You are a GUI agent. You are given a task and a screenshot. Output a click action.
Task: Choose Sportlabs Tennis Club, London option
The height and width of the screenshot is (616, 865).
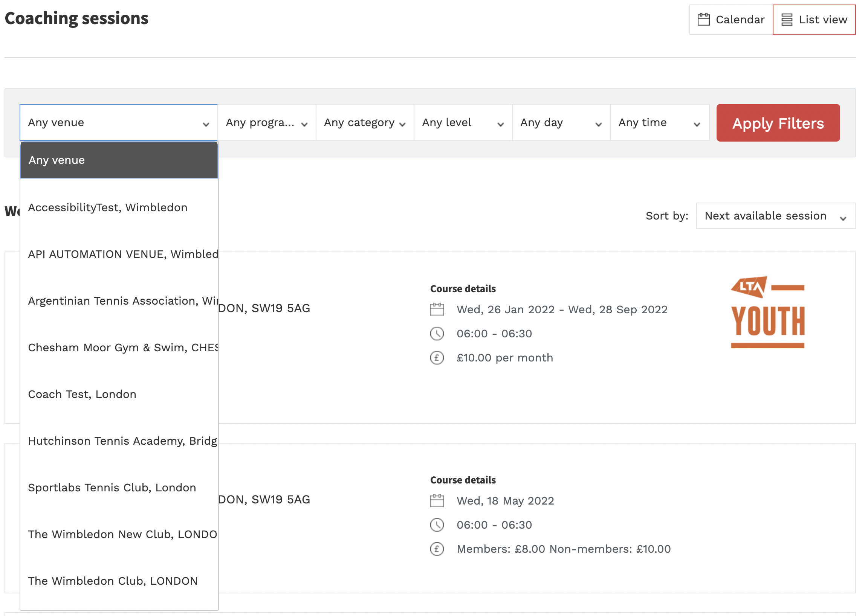point(112,487)
